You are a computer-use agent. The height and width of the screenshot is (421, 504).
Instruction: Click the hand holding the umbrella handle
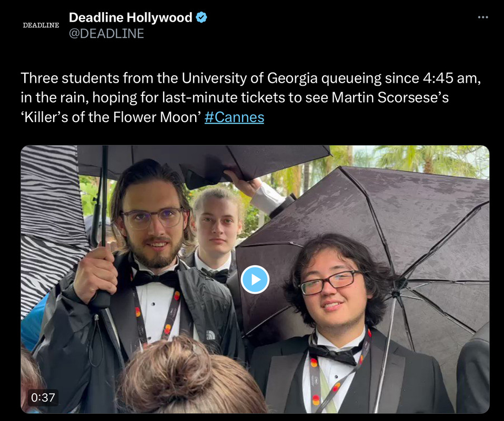click(95, 273)
